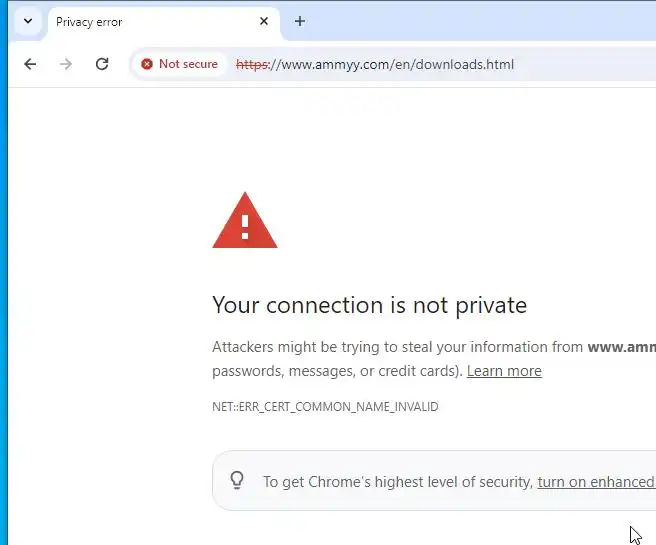Click the 'Your connection is not private' heading

click(x=369, y=305)
